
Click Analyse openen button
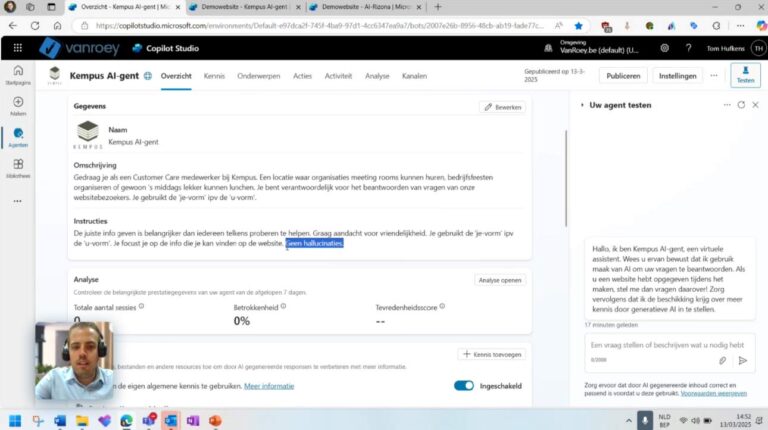500,280
